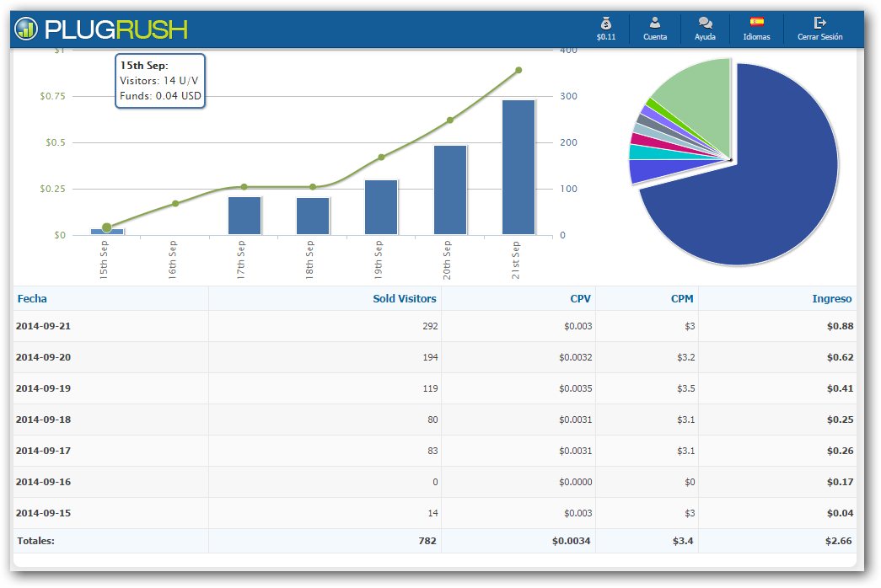
Task: Click the Cerrar Sesión logout icon
Action: (819, 24)
